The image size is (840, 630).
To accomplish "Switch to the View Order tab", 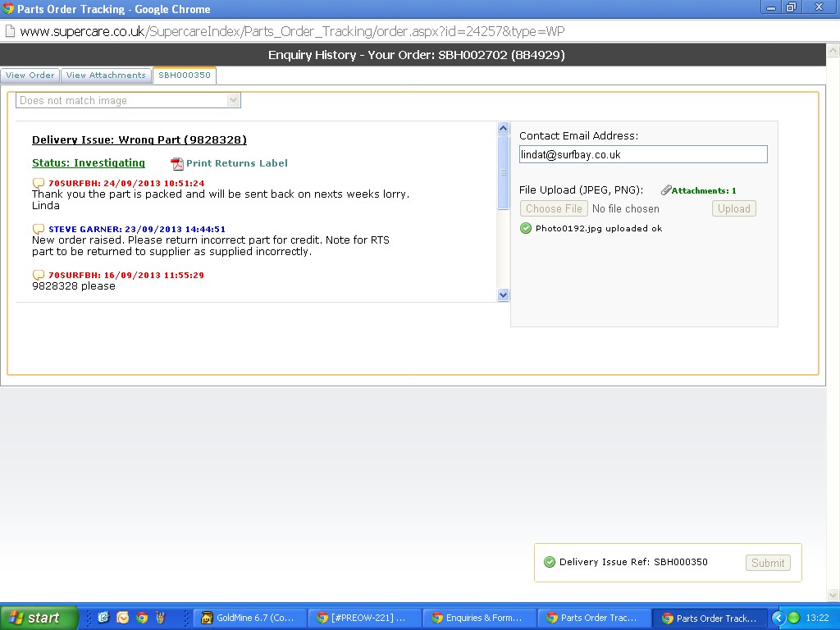I will (x=30, y=75).
